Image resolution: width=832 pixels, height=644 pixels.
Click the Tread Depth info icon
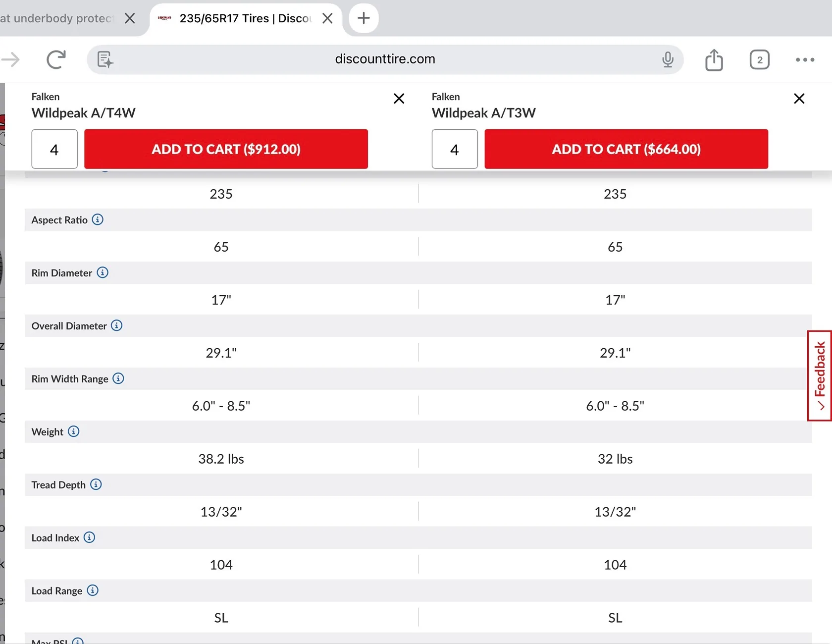[x=96, y=484]
